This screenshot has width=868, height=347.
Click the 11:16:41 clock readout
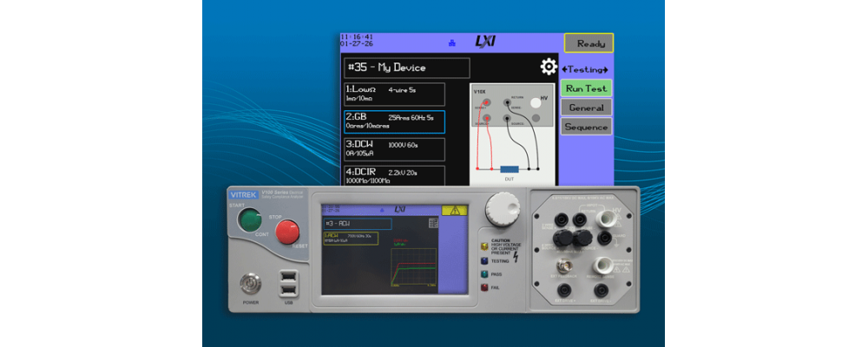357,36
